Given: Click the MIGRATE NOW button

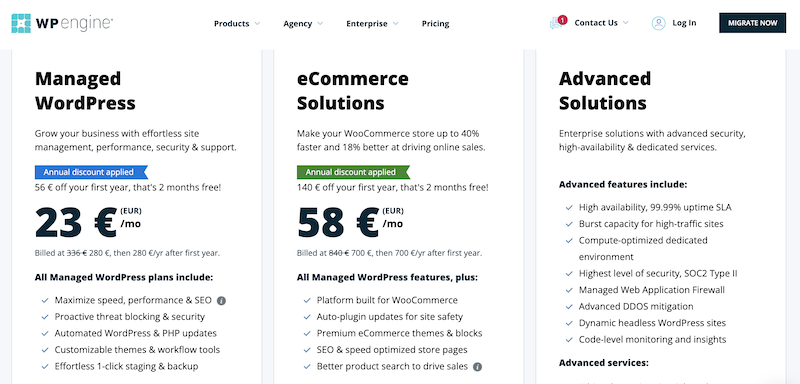Looking at the screenshot, I should [753, 23].
